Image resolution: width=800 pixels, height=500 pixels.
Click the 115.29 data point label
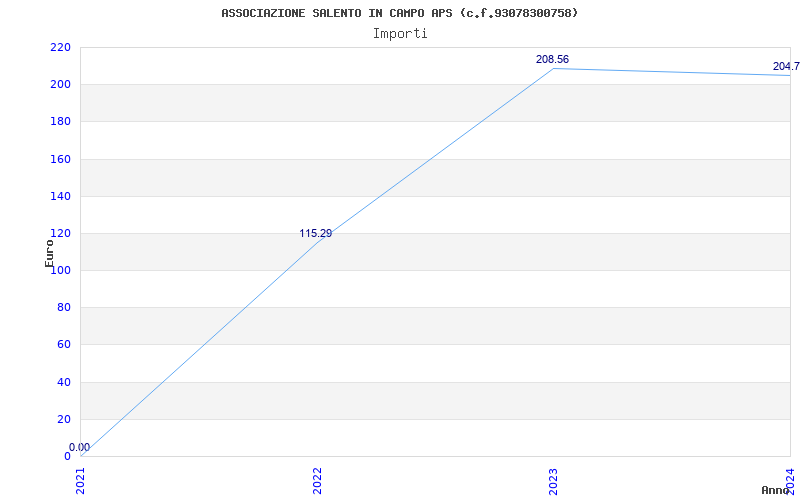click(x=315, y=234)
